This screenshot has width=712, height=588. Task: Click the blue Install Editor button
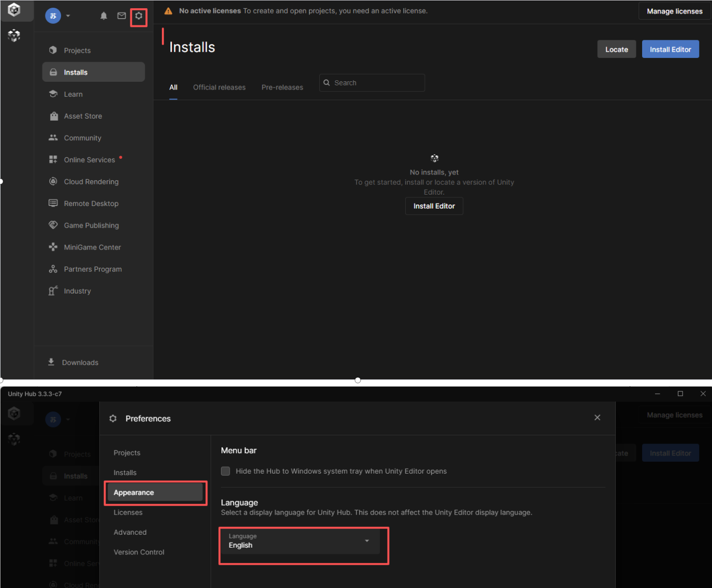point(670,50)
